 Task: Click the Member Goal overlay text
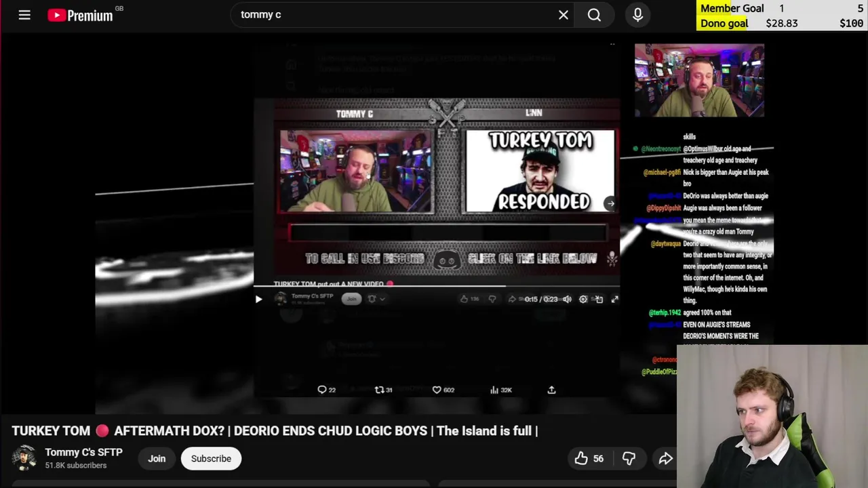coord(732,8)
